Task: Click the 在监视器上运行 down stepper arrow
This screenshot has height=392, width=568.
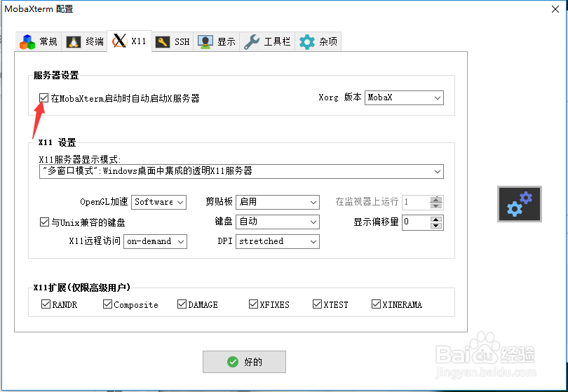Action: pyautogui.click(x=436, y=205)
